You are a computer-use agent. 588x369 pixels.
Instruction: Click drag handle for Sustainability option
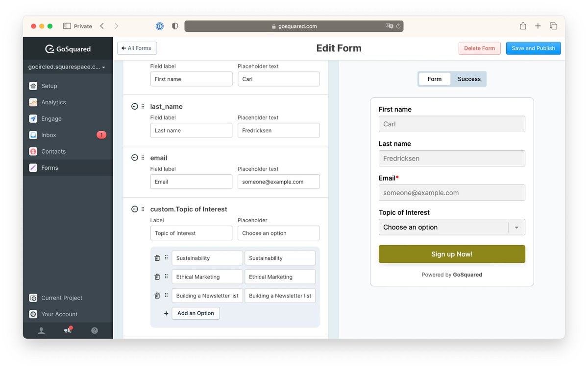[166, 258]
